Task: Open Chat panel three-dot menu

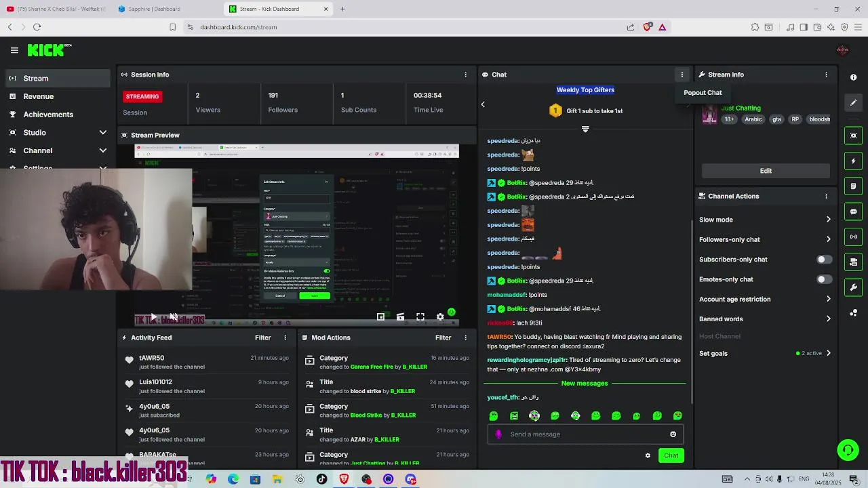Action: (682, 75)
